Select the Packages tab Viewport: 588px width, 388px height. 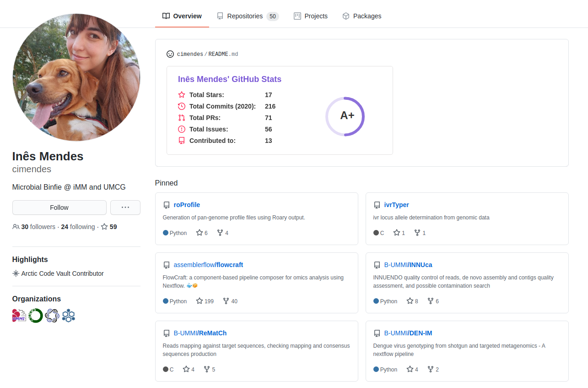point(362,16)
